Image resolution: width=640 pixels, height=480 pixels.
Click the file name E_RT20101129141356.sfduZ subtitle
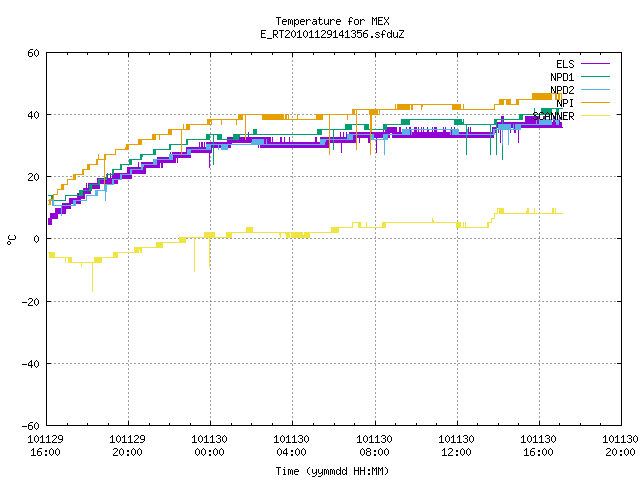click(332, 34)
